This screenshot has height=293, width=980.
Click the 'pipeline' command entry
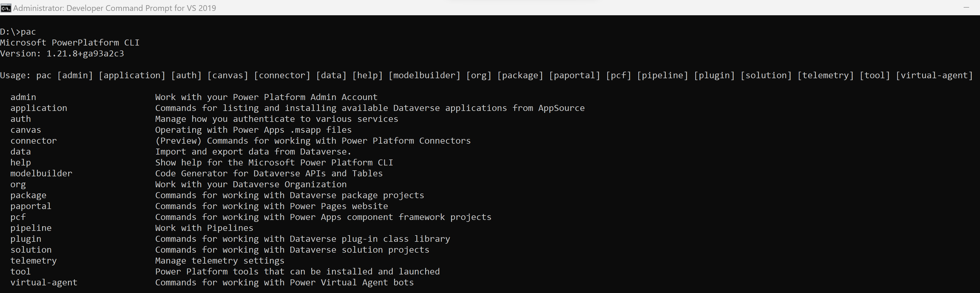tap(31, 228)
